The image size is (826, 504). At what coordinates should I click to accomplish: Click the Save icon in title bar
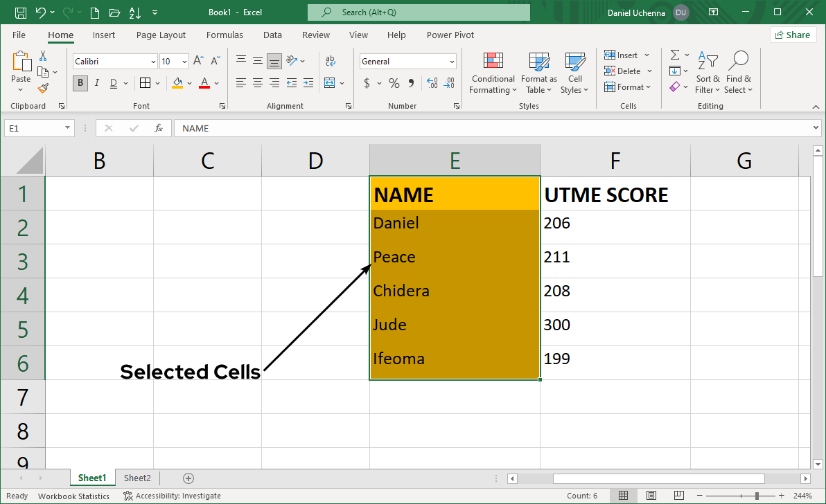tap(21, 12)
